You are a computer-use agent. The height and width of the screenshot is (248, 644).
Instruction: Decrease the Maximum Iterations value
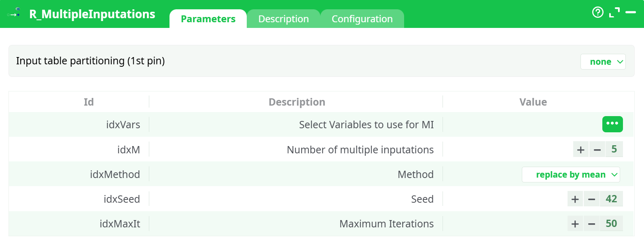591,224
